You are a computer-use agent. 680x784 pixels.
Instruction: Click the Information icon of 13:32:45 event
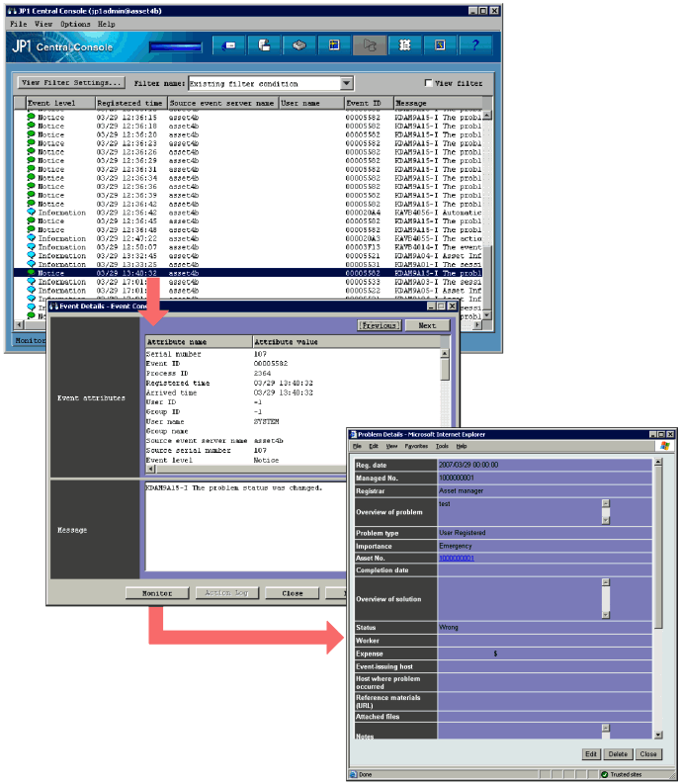pos(31,255)
